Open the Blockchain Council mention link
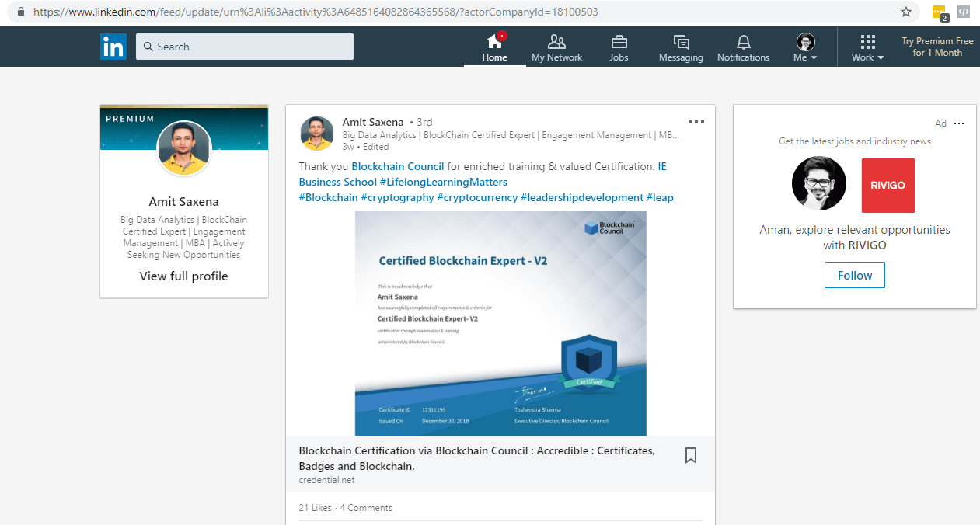 tap(397, 166)
